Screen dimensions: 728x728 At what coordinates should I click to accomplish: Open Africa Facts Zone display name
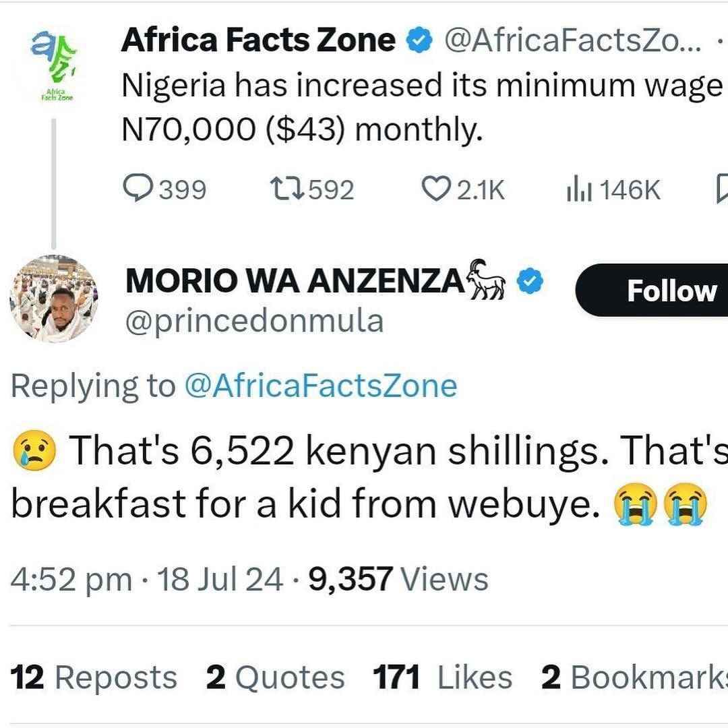coord(258,40)
